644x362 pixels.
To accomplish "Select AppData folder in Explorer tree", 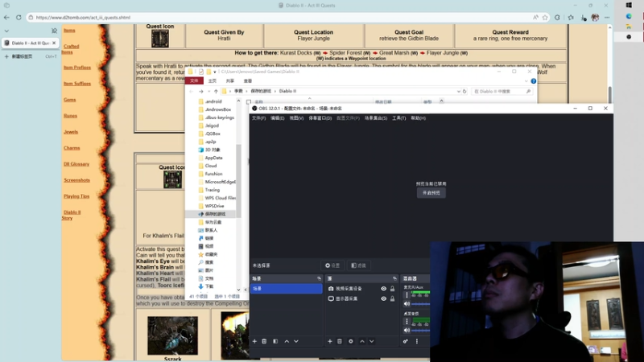I will [x=213, y=158].
